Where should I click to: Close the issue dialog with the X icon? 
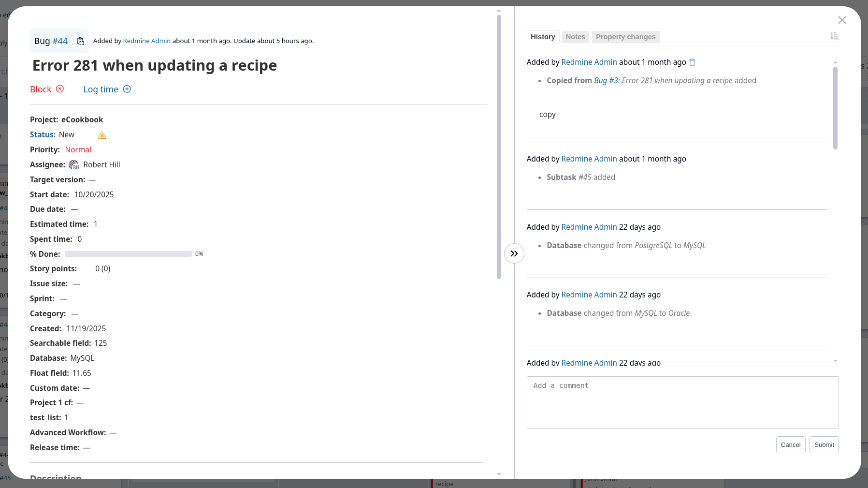point(842,20)
